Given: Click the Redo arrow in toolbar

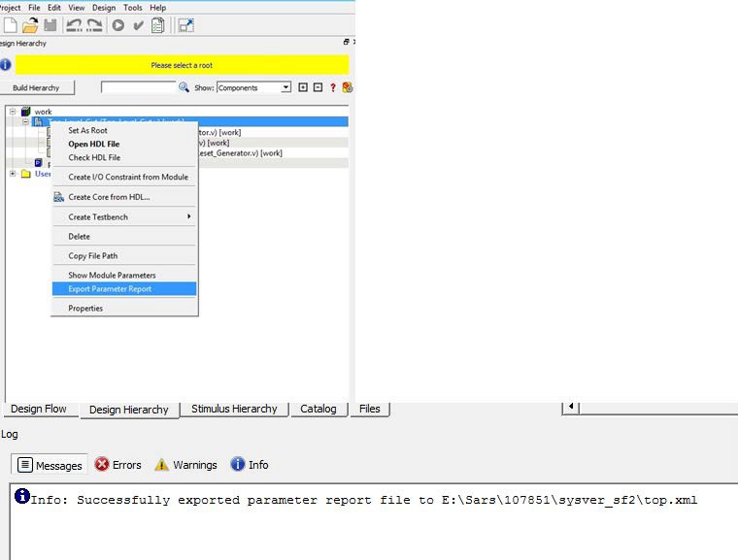Looking at the screenshot, I should (94, 25).
